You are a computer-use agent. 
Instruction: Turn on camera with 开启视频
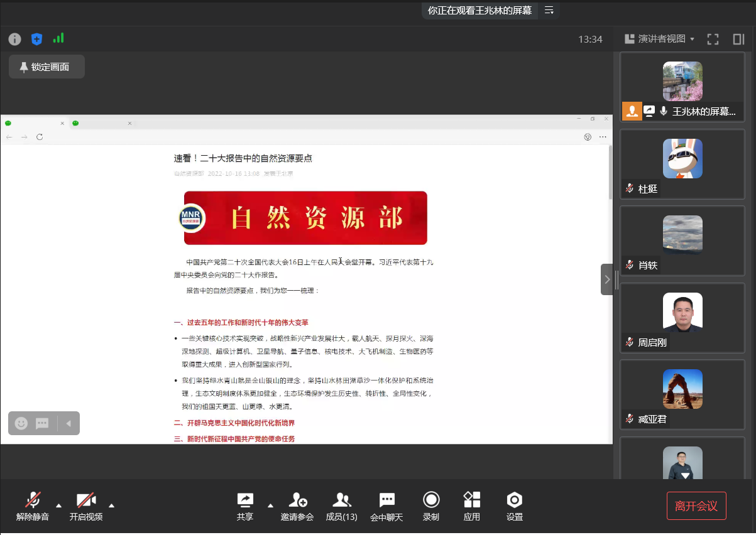(86, 506)
